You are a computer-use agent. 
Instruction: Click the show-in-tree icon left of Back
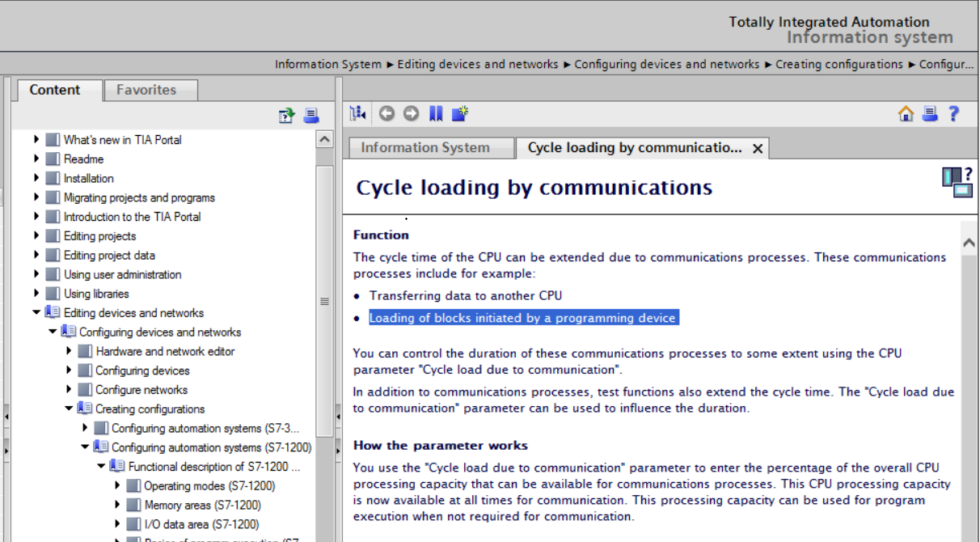358,114
